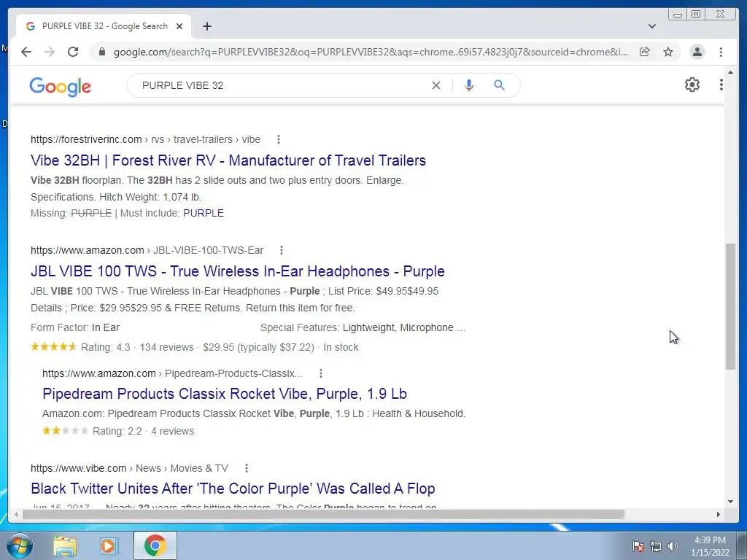The image size is (747, 560).
Task: Launch Windows Media Player from taskbar
Action: [109, 545]
